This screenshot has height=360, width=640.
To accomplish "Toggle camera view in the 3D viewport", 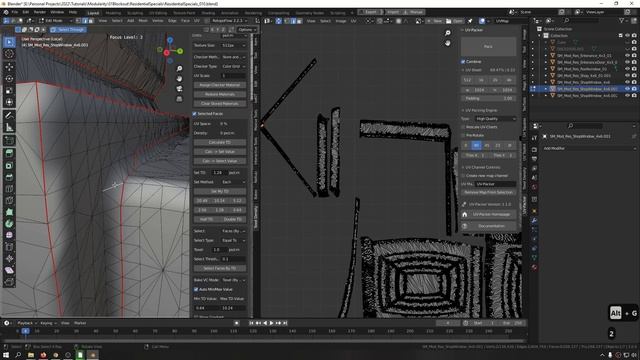I will coord(179,89).
